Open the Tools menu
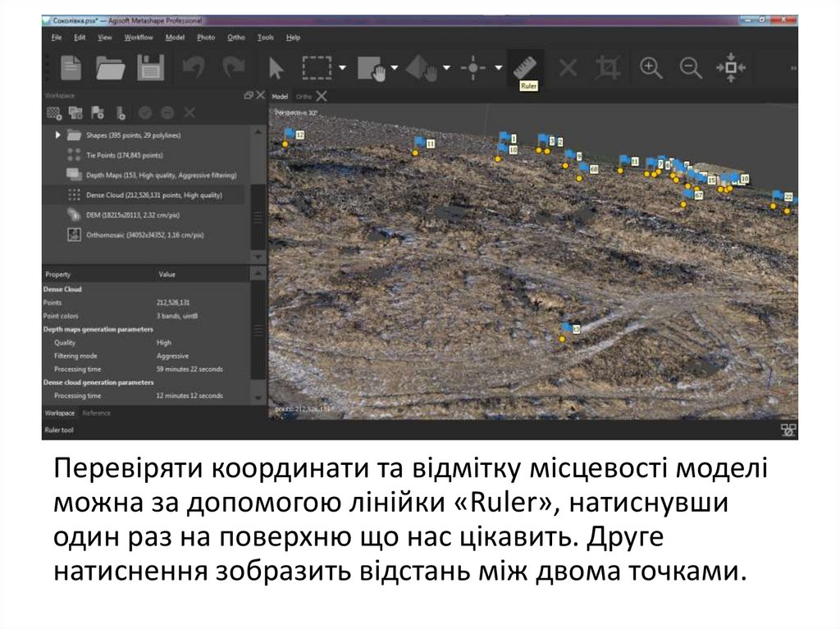The width and height of the screenshot is (840, 629). (265, 38)
